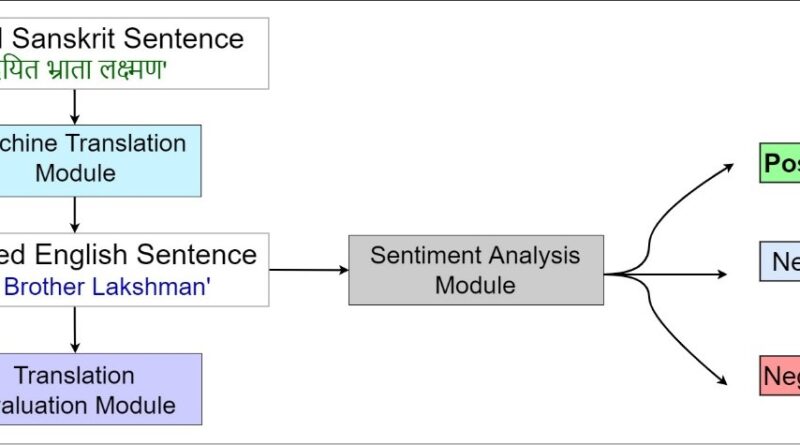Click arrow from Machine Translation to English Sentence
The width and height of the screenshot is (800, 445).
click(x=74, y=214)
